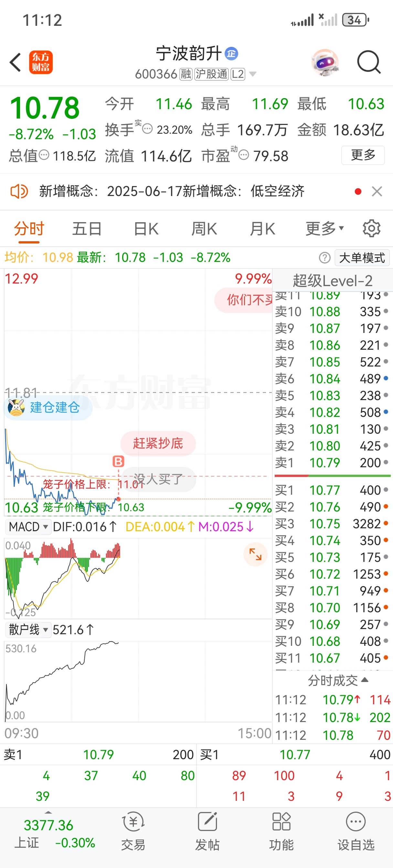Tap the 你们不买 comment bubble
The width and height of the screenshot is (393, 868).
[x=244, y=300]
